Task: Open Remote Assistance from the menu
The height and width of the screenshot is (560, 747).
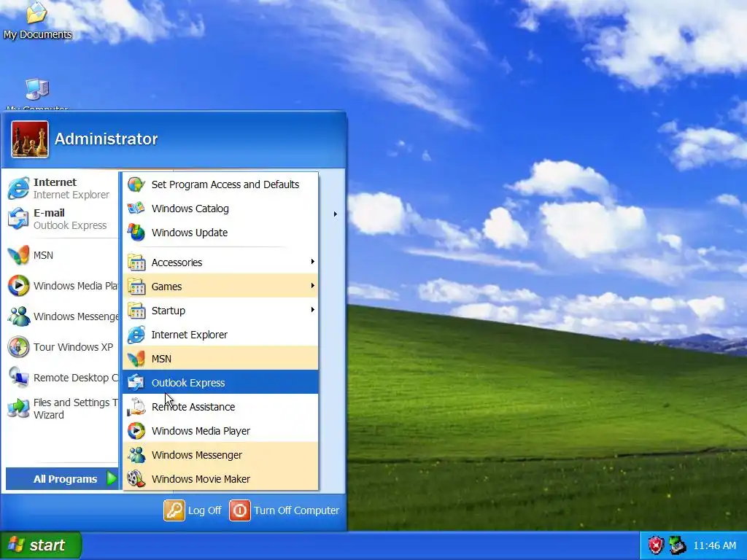Action: 220,407
